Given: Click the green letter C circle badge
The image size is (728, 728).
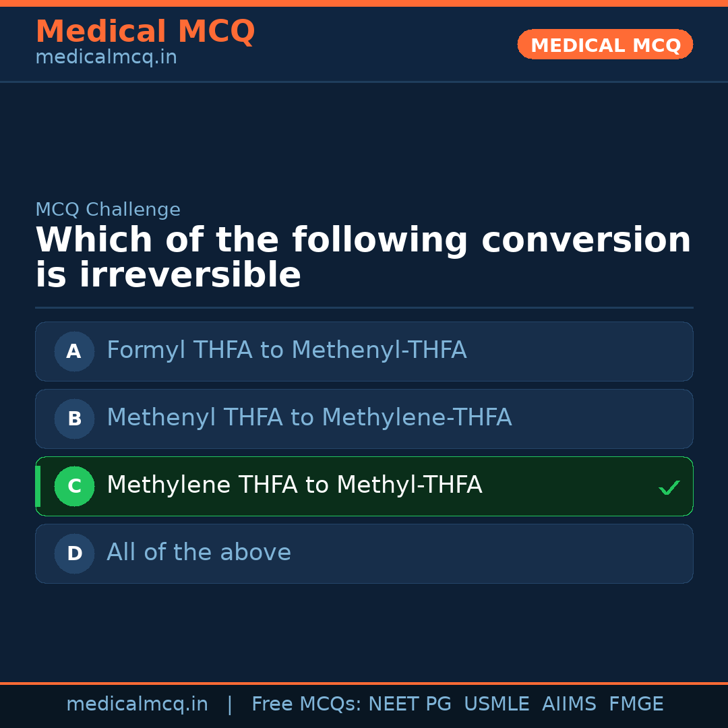Looking at the screenshot, I should (74, 486).
